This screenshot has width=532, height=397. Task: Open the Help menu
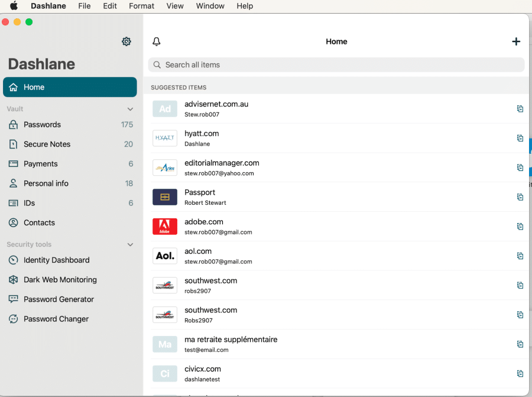[245, 6]
